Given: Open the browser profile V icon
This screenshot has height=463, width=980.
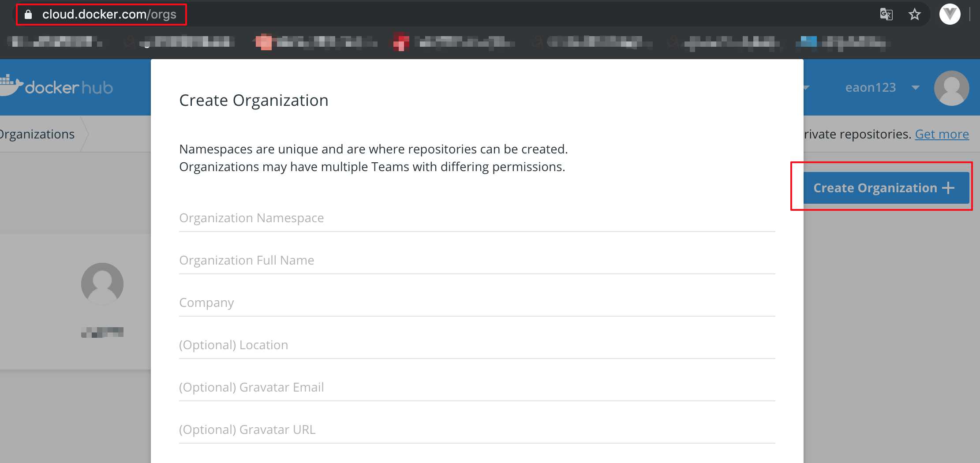Looking at the screenshot, I should click(x=950, y=15).
